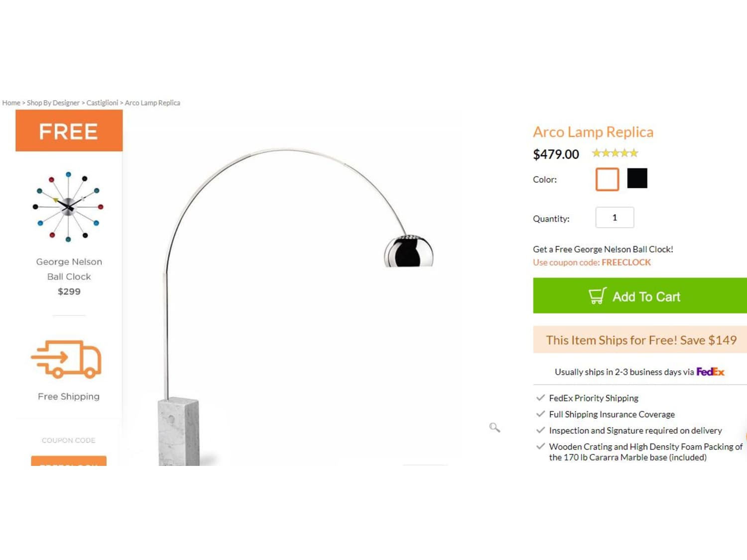Open the Shop By Designer breadcrumb
Image resolution: width=747 pixels, height=560 pixels.
[53, 103]
